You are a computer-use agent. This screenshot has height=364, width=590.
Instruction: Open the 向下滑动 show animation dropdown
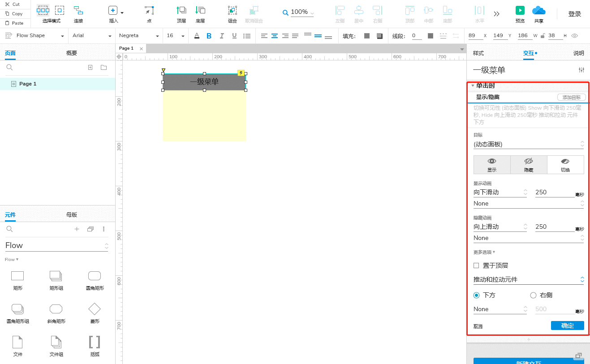(500, 192)
